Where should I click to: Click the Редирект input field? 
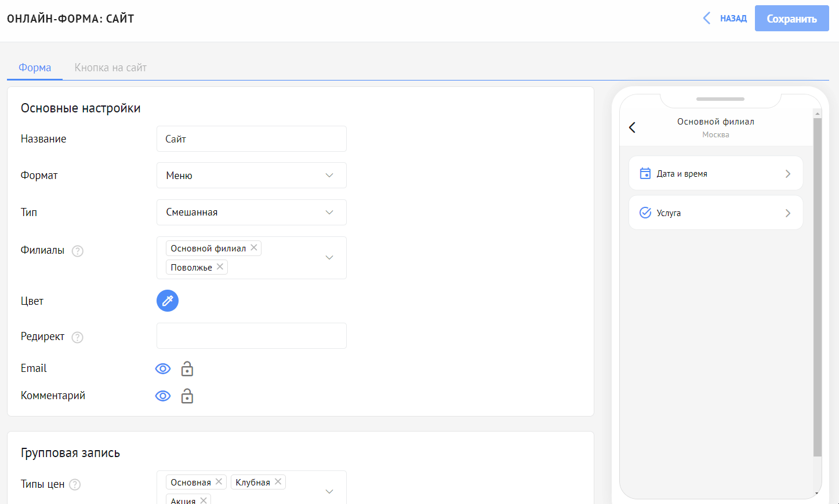[251, 336]
